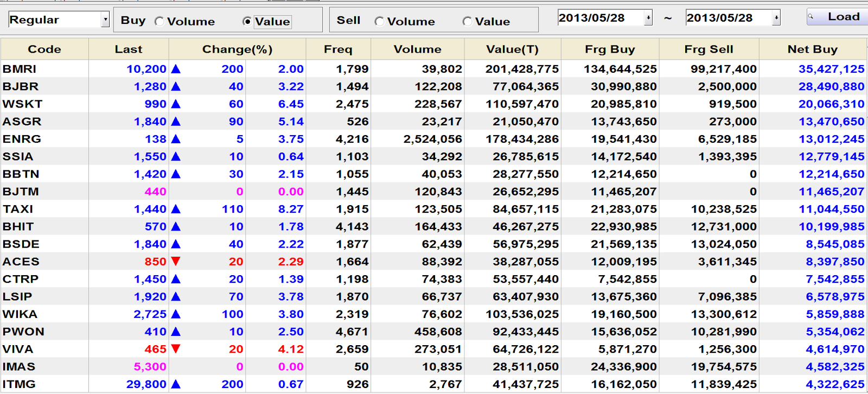The image size is (868, 394).
Task: Sort by the Change(%) column header
Action: click(238, 49)
